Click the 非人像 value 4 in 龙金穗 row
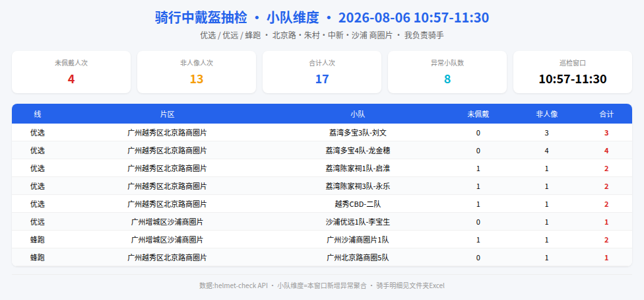644x300 pixels. pos(546,151)
